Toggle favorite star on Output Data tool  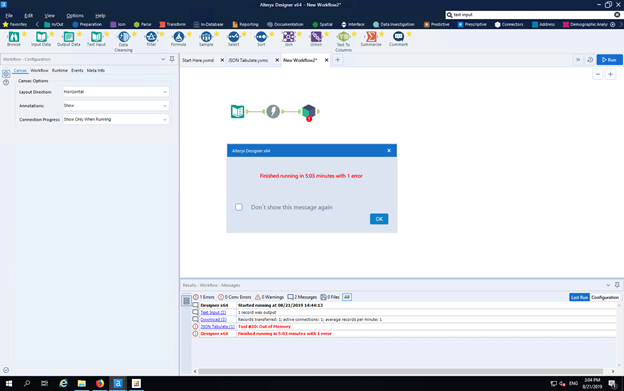79,34
